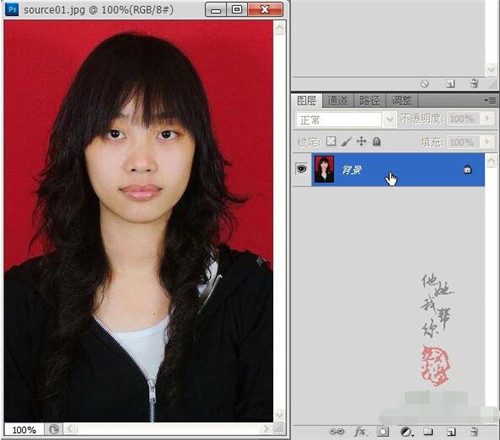Expand the fill slider arrow
The height and width of the screenshot is (440, 500).
pos(487,142)
